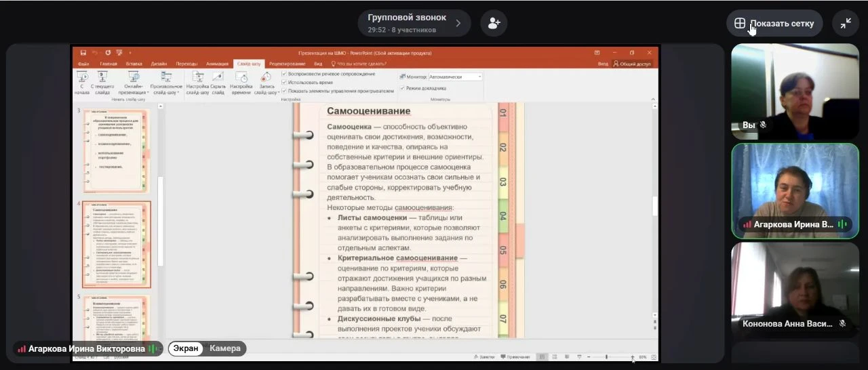868x370 pixels.
Task: Uncheck 'Использовать время' checkbox
Action: coord(284,82)
